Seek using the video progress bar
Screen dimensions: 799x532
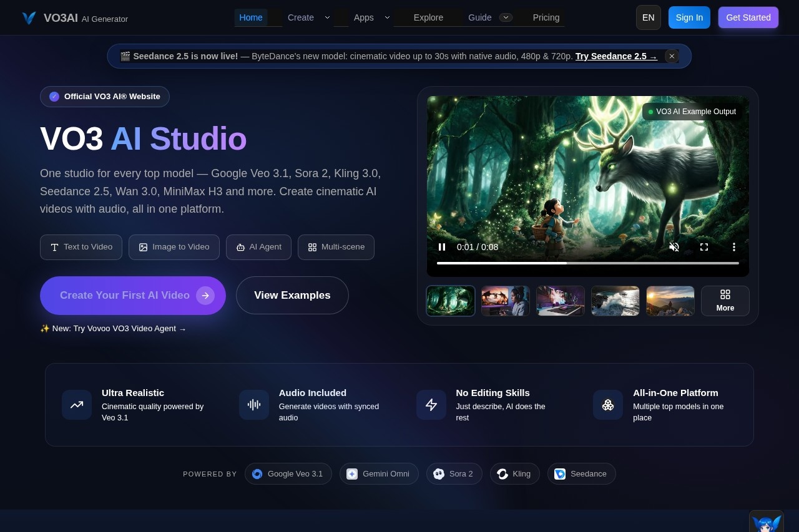[588, 263]
